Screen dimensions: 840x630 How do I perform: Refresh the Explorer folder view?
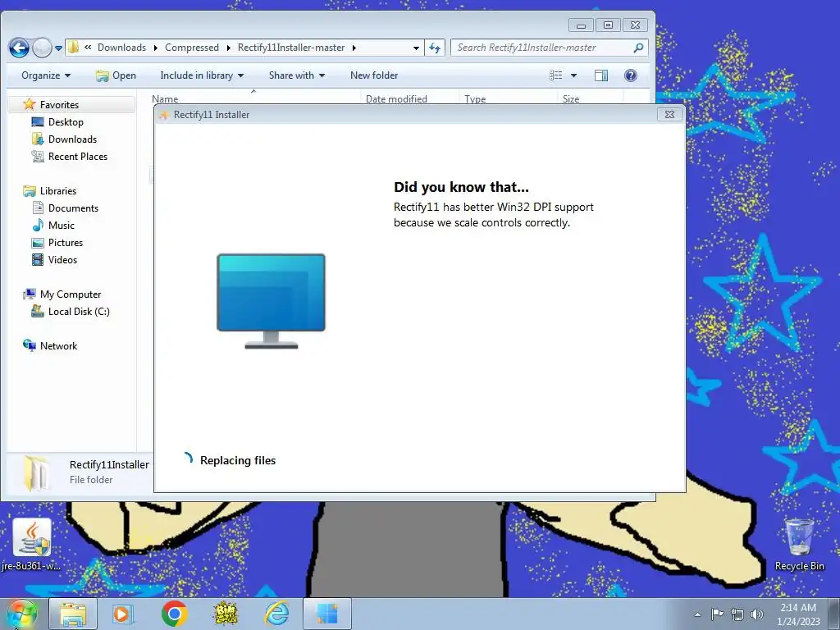435,48
